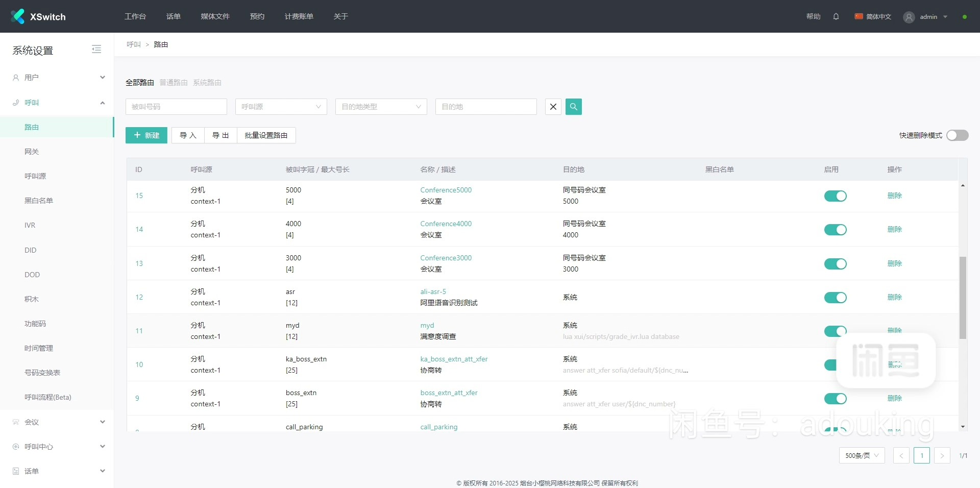
Task: Click the green search magnifier button
Action: pyautogui.click(x=574, y=107)
